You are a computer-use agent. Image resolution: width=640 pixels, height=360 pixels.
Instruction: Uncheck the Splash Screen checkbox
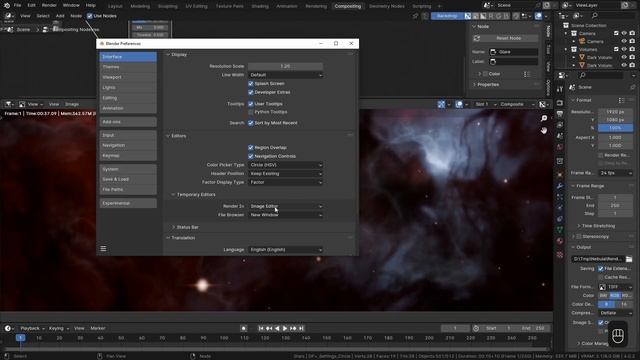(251, 83)
